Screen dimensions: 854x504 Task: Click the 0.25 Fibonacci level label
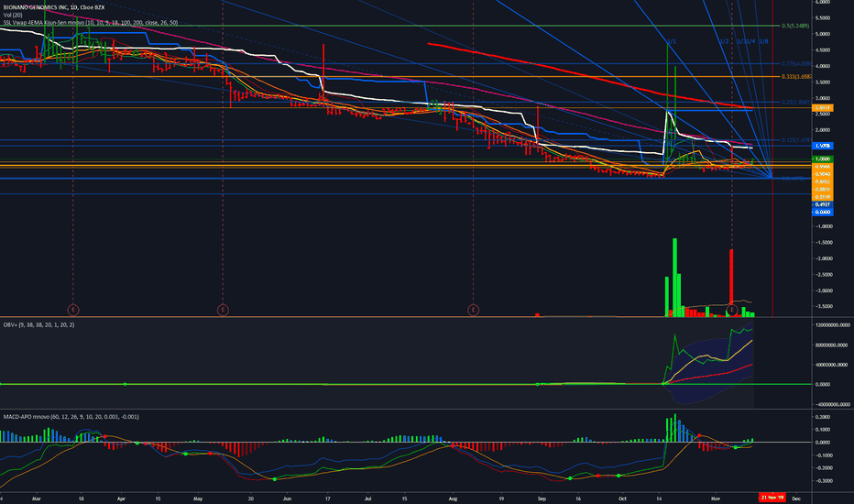795,103
